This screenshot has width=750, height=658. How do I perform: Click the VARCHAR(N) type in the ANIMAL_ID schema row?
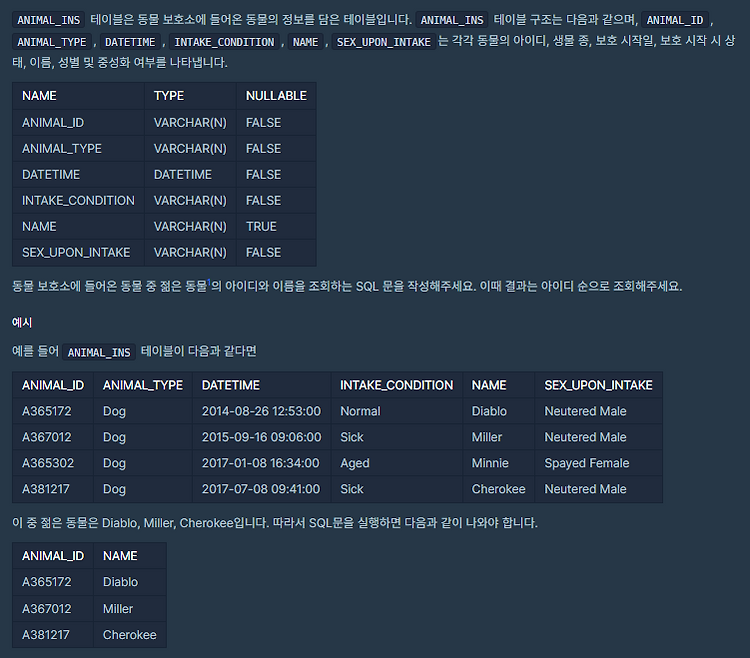[x=190, y=123]
